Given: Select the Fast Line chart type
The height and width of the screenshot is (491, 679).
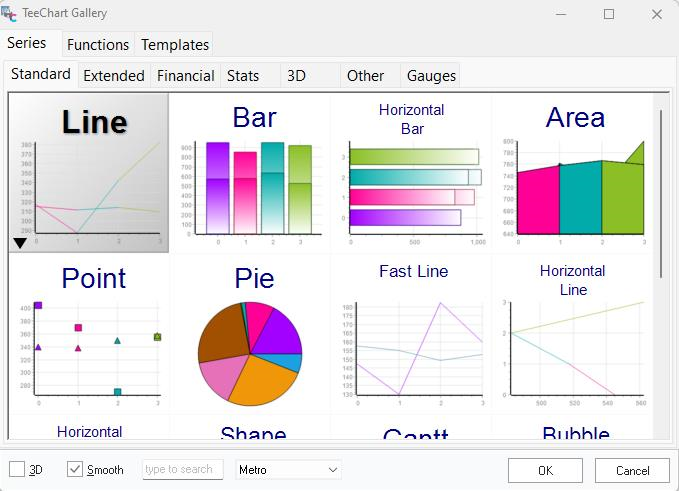Looking at the screenshot, I should (x=411, y=334).
